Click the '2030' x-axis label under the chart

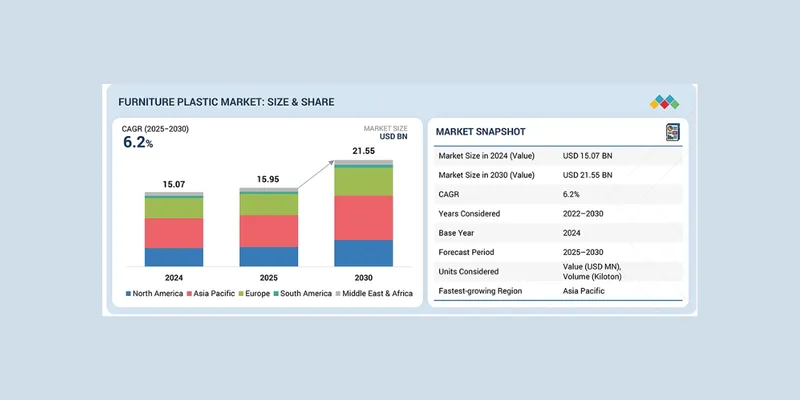(363, 278)
